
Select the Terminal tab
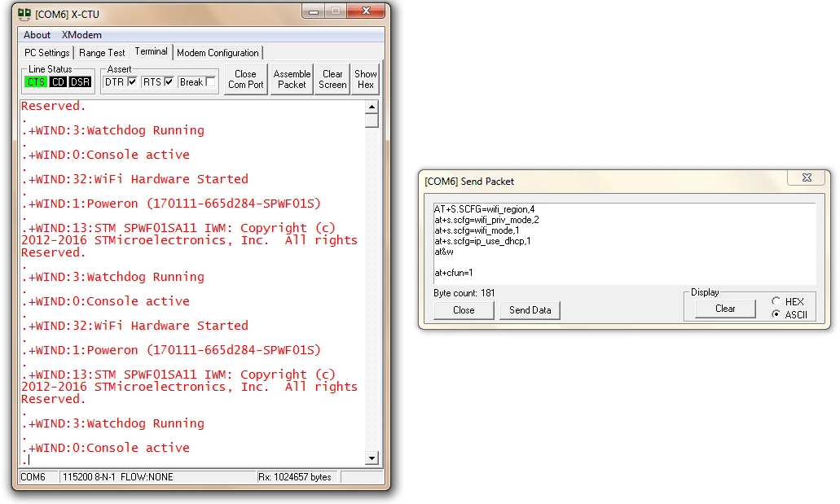click(151, 51)
